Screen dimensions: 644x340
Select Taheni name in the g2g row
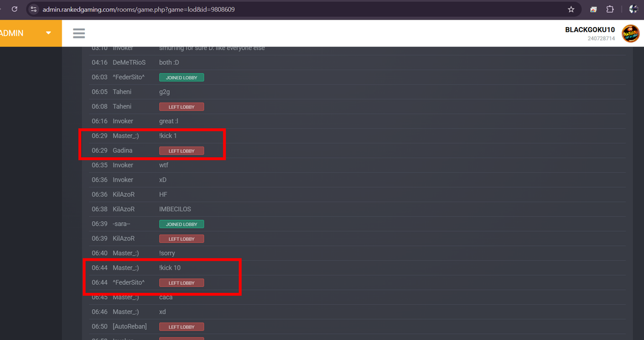coord(122,92)
